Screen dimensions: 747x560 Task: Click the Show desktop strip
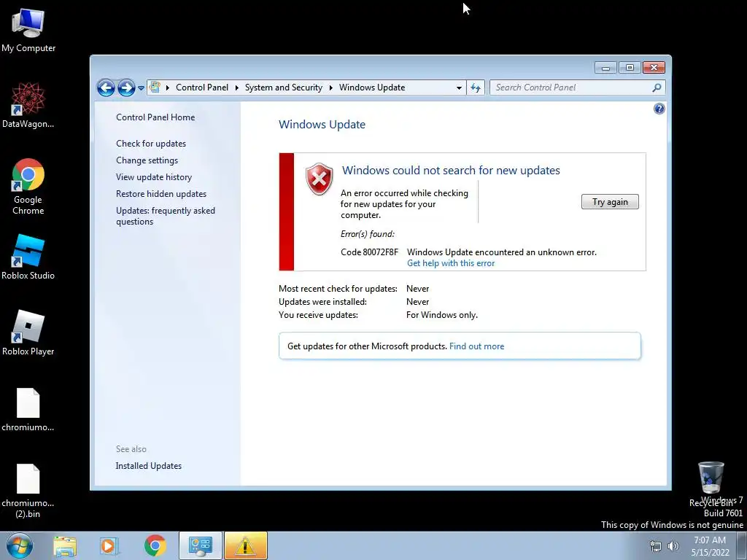click(742, 545)
